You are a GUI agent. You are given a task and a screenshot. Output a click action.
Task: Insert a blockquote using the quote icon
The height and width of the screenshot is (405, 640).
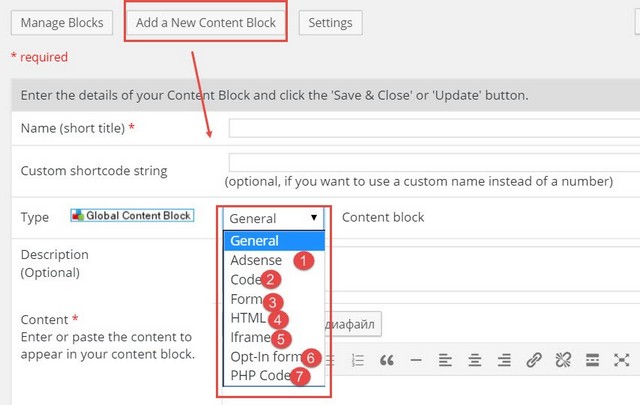(x=387, y=360)
